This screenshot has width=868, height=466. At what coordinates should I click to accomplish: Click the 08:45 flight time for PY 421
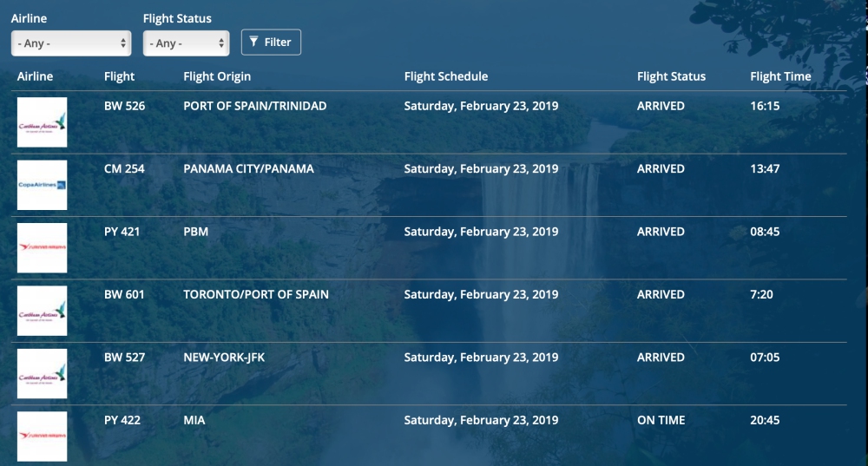click(x=765, y=232)
